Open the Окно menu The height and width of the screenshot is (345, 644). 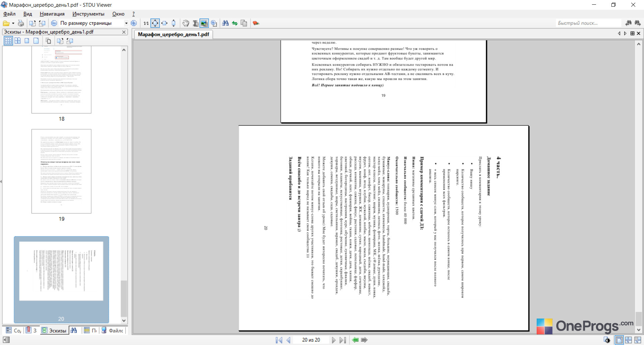click(x=118, y=14)
